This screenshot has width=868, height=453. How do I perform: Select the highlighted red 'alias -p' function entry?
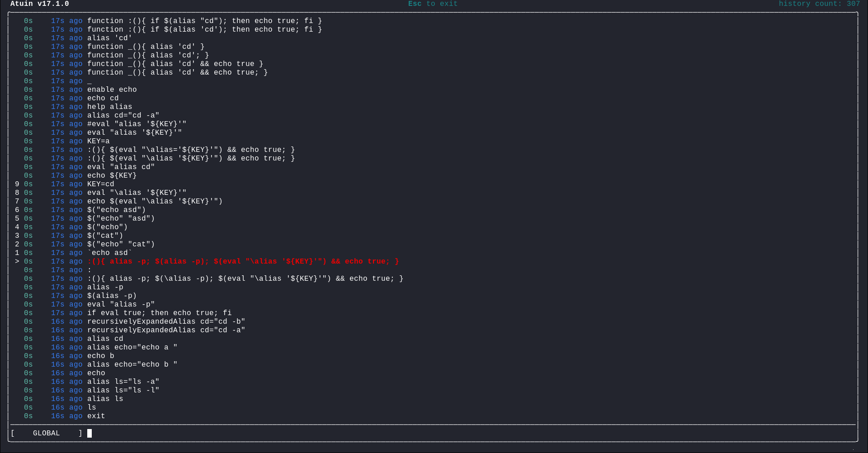click(243, 261)
